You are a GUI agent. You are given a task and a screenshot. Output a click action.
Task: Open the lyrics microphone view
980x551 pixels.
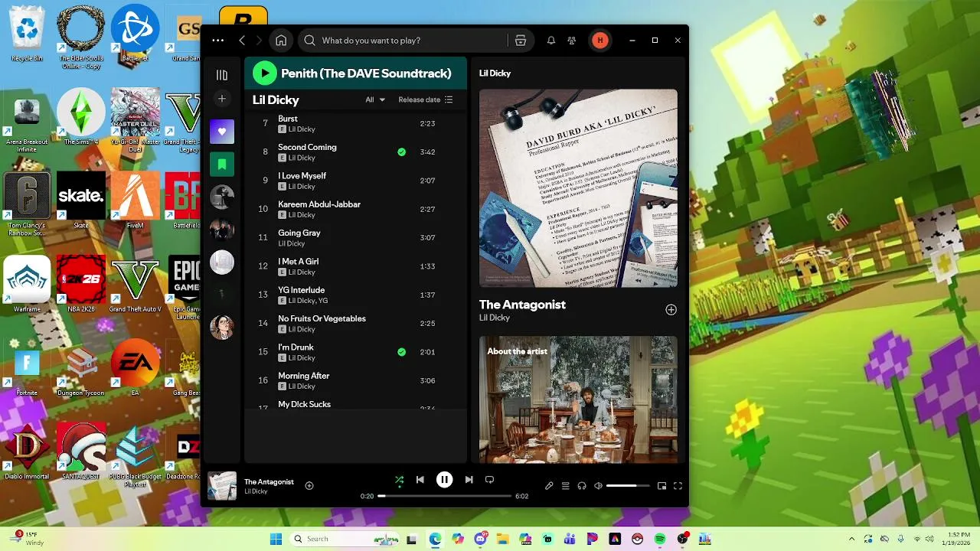pyautogui.click(x=549, y=486)
